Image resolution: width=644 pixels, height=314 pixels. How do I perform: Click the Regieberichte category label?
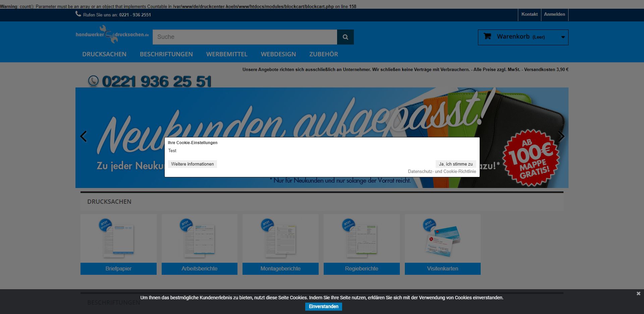[x=362, y=269]
